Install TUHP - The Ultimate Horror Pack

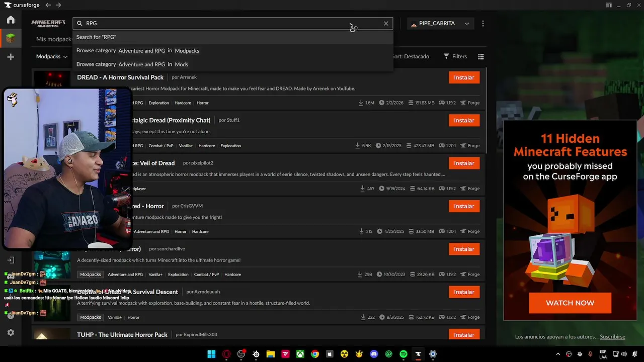tap(464, 335)
